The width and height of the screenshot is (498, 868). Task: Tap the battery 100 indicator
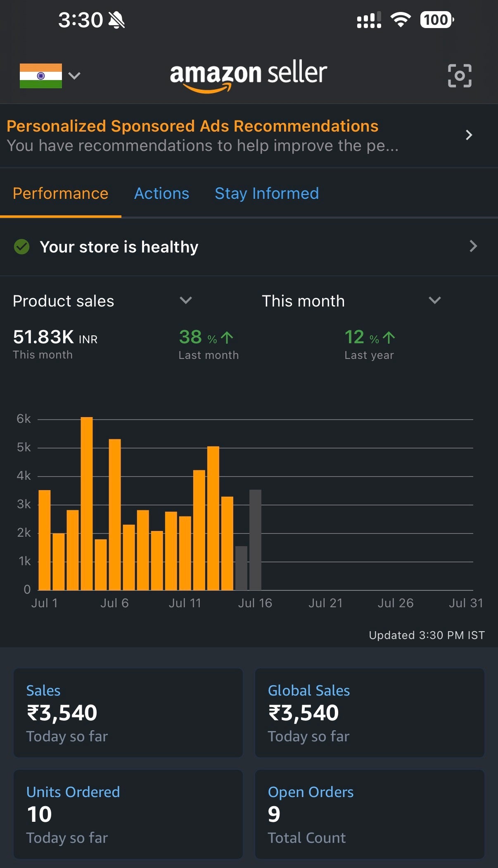point(437,20)
